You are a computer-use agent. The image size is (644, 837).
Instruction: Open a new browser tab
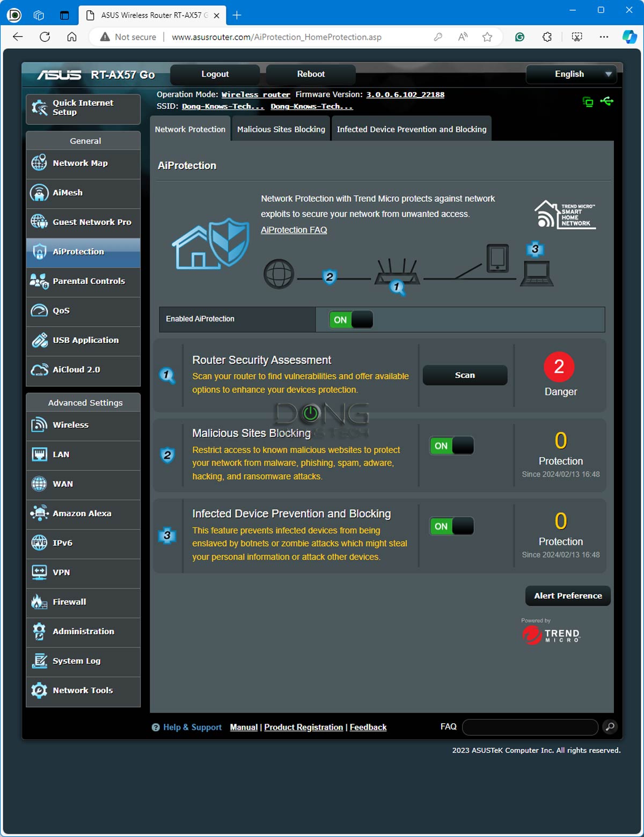(x=237, y=15)
